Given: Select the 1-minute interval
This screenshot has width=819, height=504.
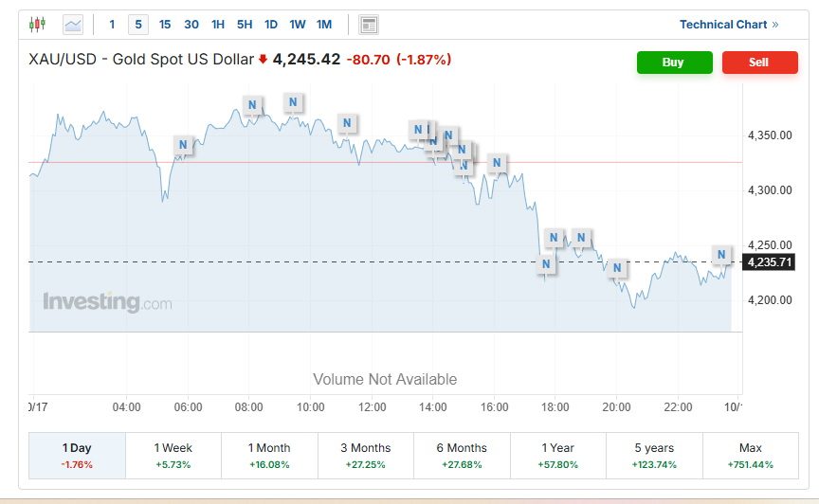Looking at the screenshot, I should tap(112, 25).
